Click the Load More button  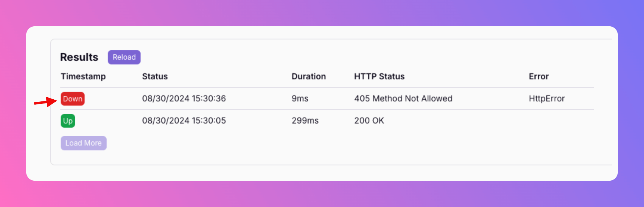[84, 143]
